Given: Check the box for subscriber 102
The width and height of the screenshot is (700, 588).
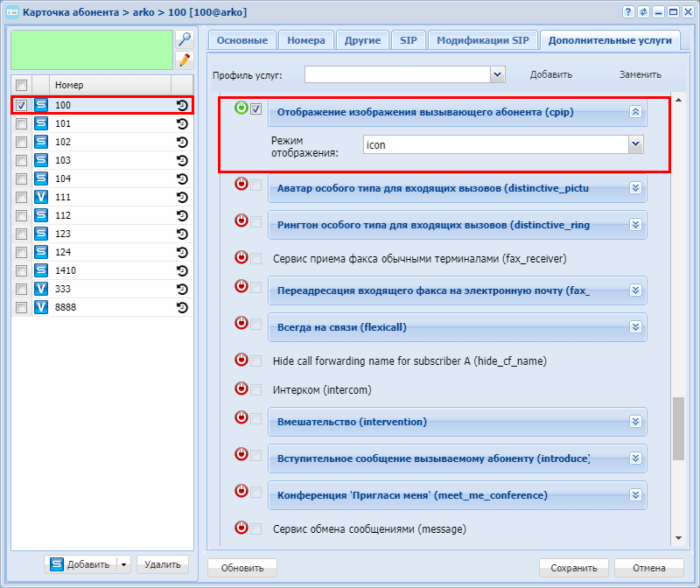Looking at the screenshot, I should pos(22,142).
